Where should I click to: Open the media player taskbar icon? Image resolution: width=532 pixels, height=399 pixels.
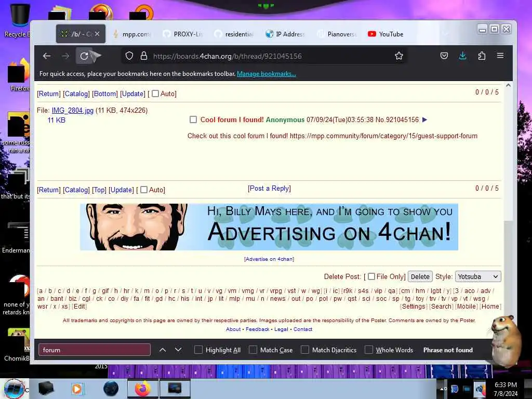(x=77, y=389)
